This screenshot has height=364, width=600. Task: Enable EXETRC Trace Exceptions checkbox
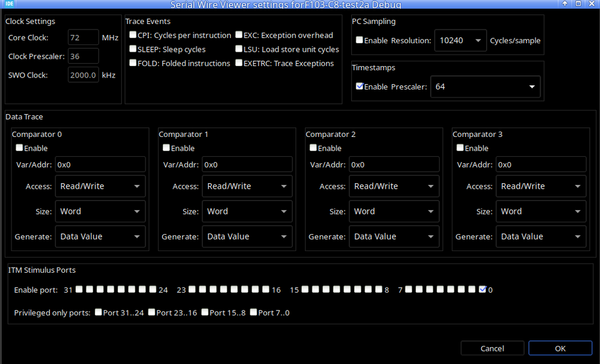coord(239,63)
